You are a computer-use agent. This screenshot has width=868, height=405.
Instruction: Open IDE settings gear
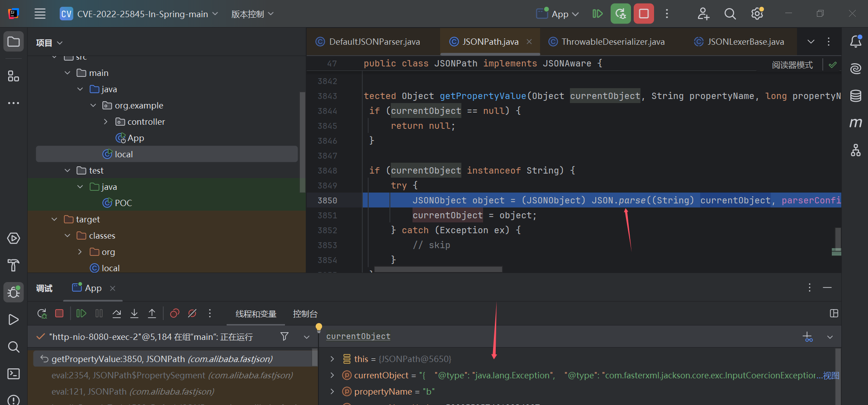click(x=757, y=14)
